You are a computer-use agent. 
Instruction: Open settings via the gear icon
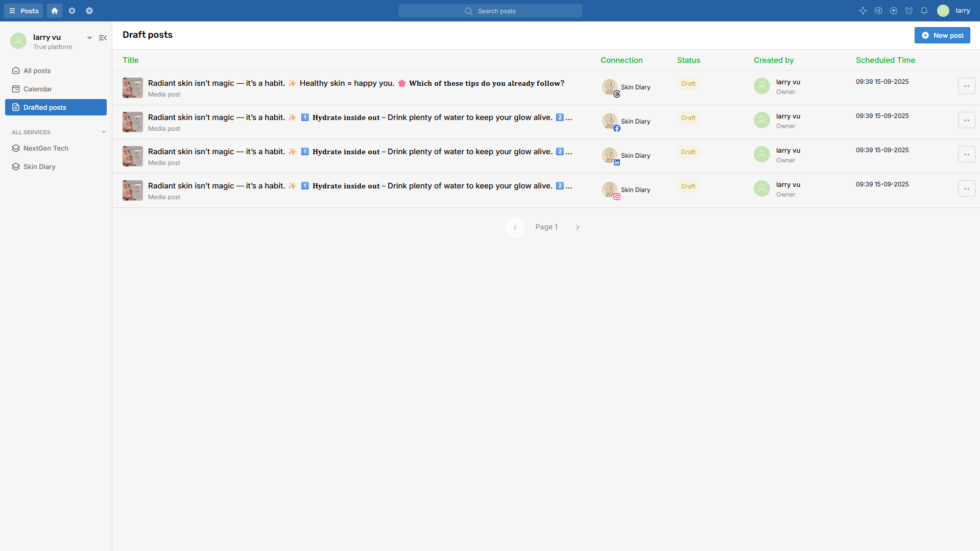[72, 11]
